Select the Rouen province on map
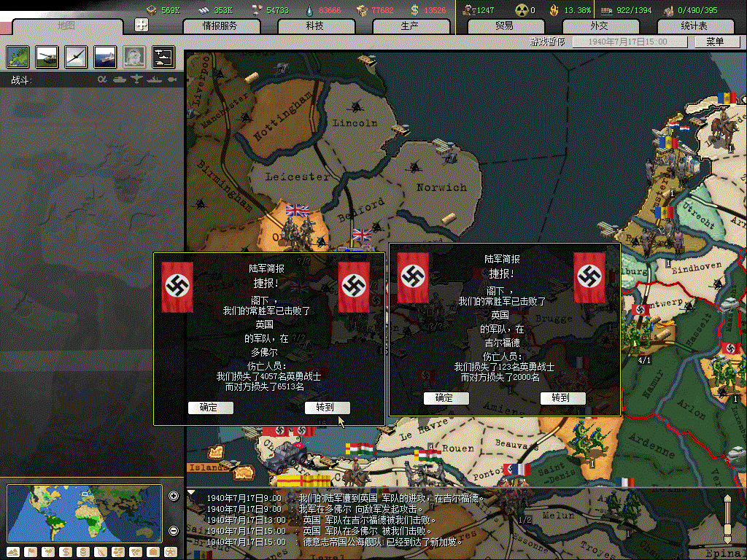Viewport: 747px width, 560px height. (x=458, y=448)
